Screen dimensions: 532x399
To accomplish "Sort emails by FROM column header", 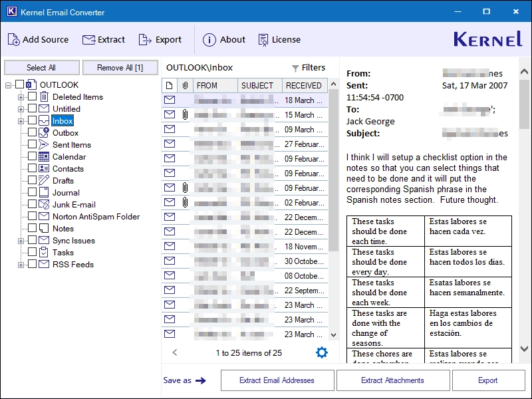I will click(215, 86).
